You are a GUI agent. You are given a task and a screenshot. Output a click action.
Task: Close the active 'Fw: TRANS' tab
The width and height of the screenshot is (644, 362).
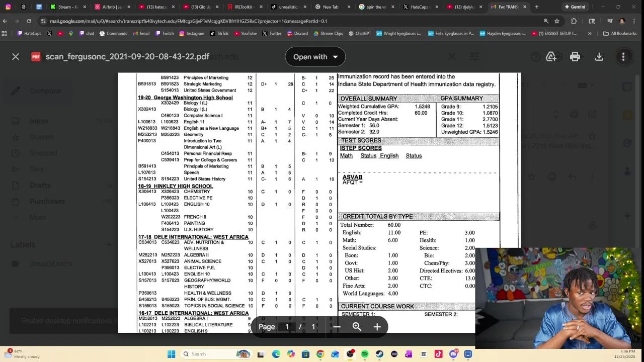(525, 7)
